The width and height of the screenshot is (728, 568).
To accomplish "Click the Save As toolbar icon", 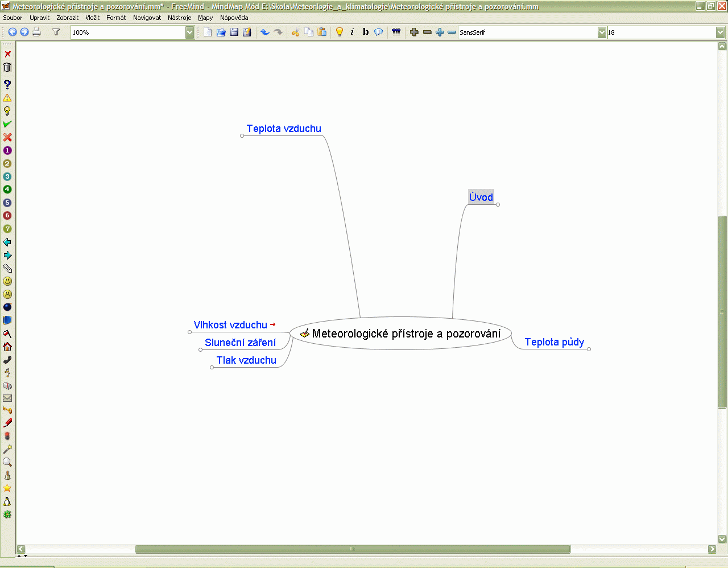I will pos(247,32).
